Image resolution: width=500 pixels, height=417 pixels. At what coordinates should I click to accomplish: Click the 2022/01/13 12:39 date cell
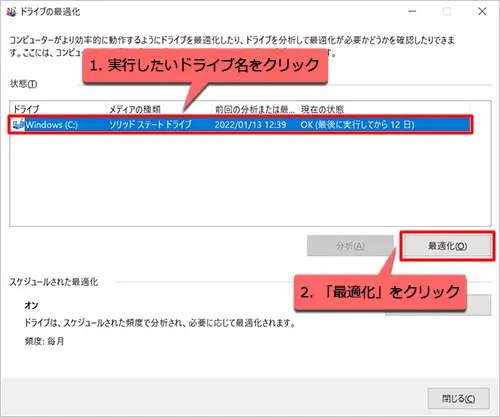coord(250,125)
